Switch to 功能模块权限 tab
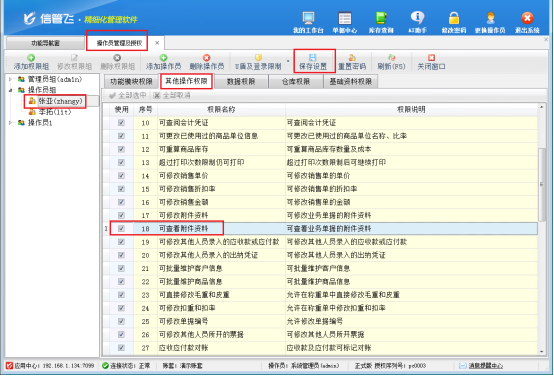 (x=131, y=82)
